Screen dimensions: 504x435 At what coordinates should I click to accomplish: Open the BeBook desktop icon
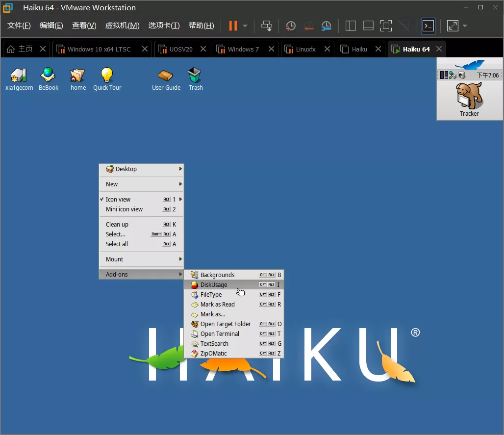[x=48, y=75]
